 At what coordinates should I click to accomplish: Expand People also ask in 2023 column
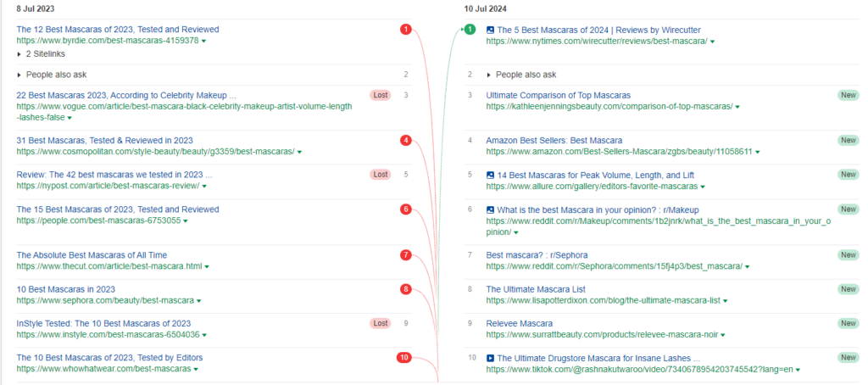coord(52,75)
